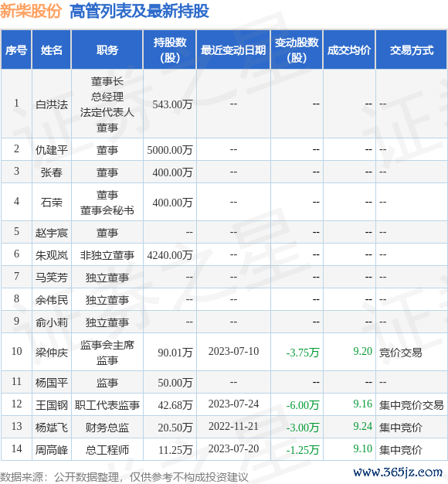Click the name 赵宇宸
The height and width of the screenshot is (484, 448).
pyautogui.click(x=52, y=233)
